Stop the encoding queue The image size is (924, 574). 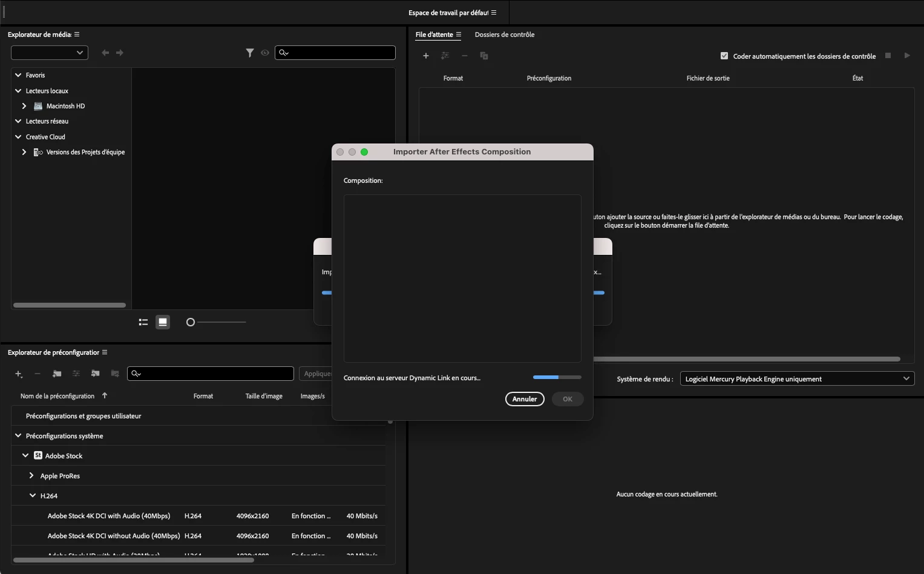coord(888,56)
